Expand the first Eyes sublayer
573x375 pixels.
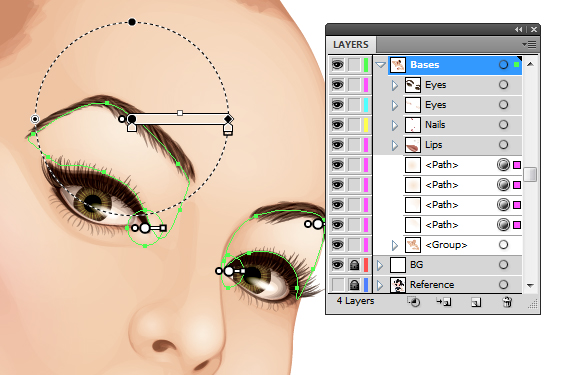pyautogui.click(x=395, y=86)
